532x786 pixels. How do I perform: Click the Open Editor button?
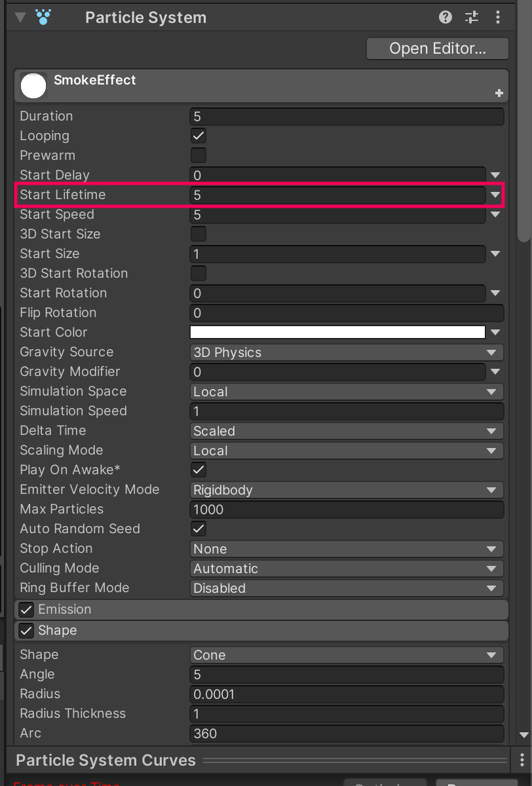coord(437,48)
